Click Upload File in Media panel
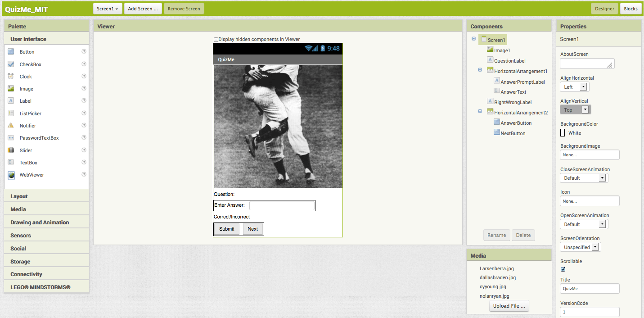644x318 pixels. (509, 306)
